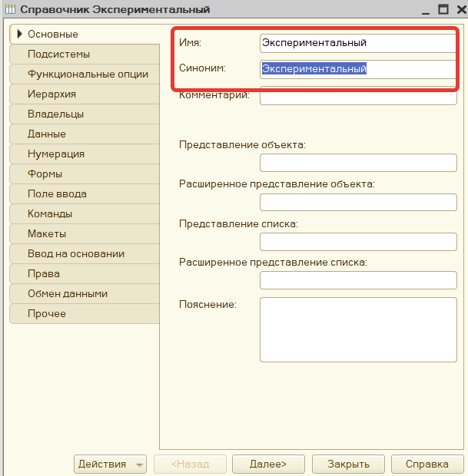The image size is (468, 476).
Task: Open the Иерархия tab
Action: [x=85, y=94]
